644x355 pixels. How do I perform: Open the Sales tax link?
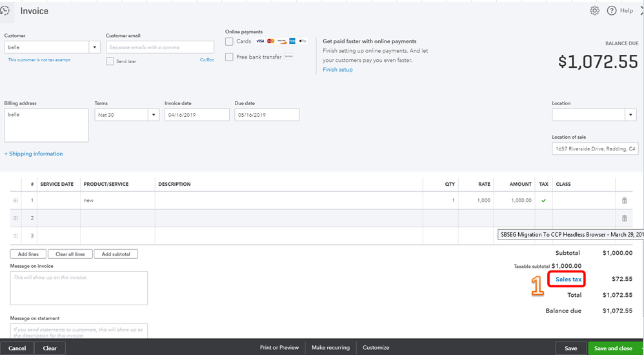click(569, 279)
